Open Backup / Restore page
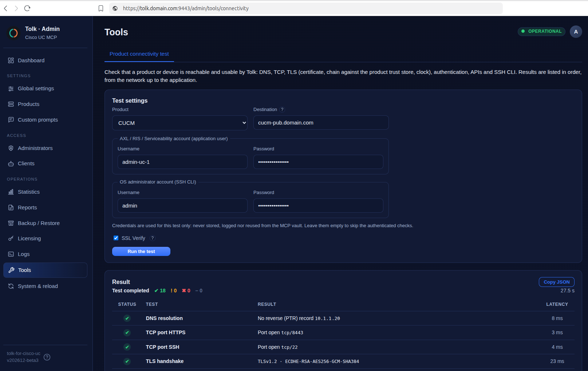Image resolution: width=588 pixels, height=371 pixels. point(45,223)
